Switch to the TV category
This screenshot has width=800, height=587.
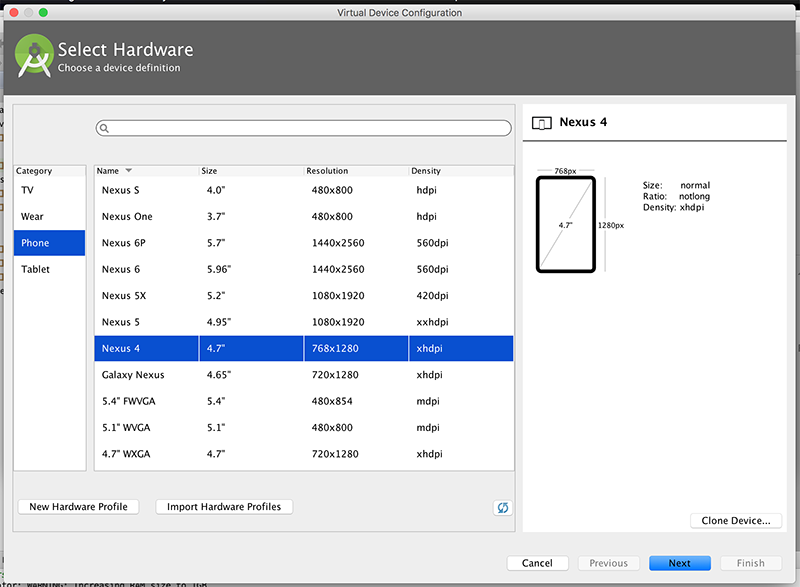coord(49,190)
